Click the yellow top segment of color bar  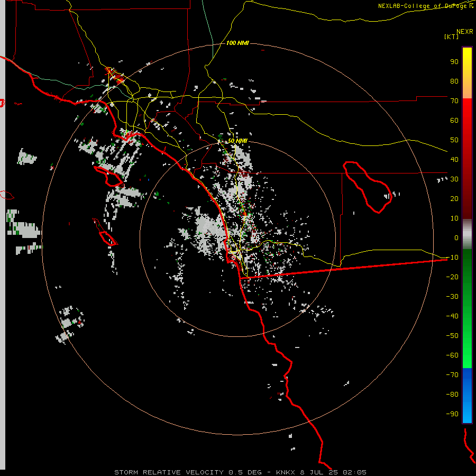(x=467, y=73)
